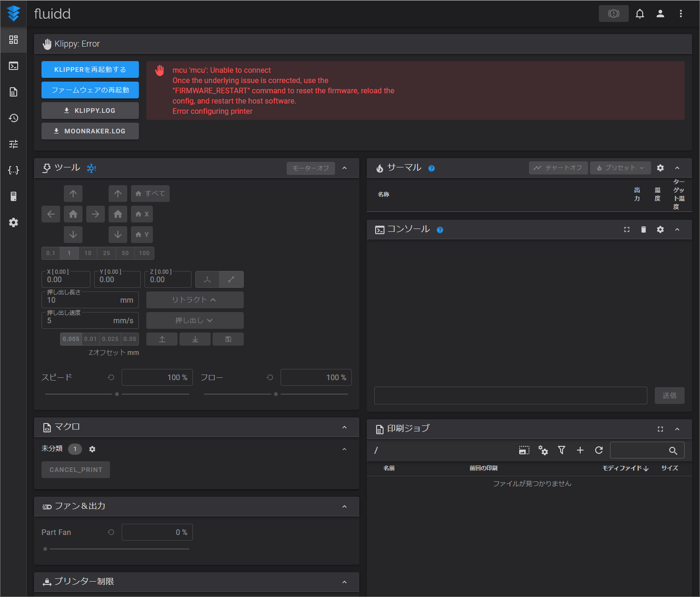Open the System sidebar icon

tap(14, 196)
